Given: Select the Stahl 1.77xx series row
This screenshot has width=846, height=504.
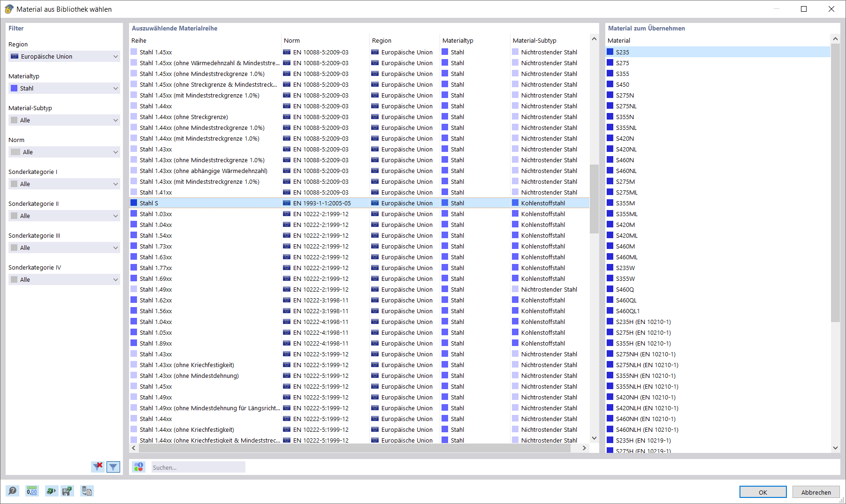Looking at the screenshot, I should pos(359,268).
